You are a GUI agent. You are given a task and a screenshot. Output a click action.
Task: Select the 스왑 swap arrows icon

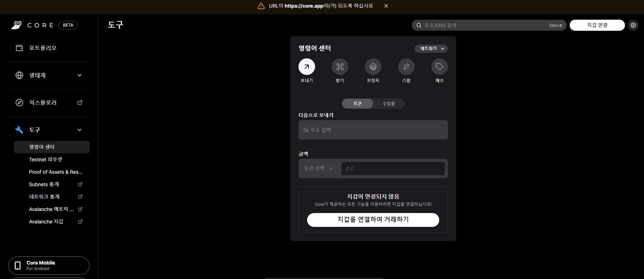pos(406,67)
